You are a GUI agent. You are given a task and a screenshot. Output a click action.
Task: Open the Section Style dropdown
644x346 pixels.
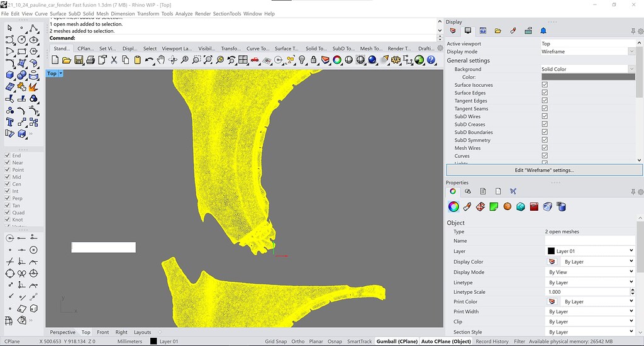coord(590,332)
